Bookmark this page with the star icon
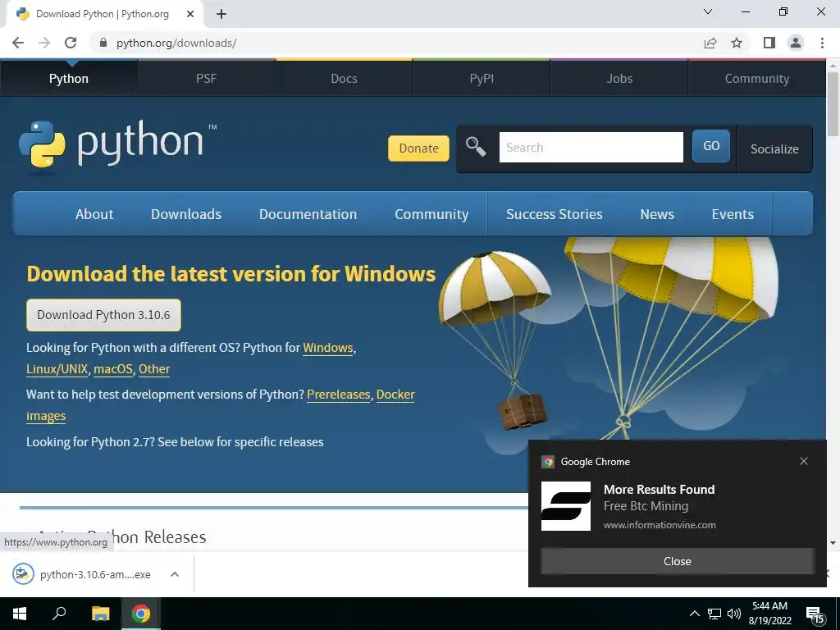This screenshot has width=840, height=630. 737,43
